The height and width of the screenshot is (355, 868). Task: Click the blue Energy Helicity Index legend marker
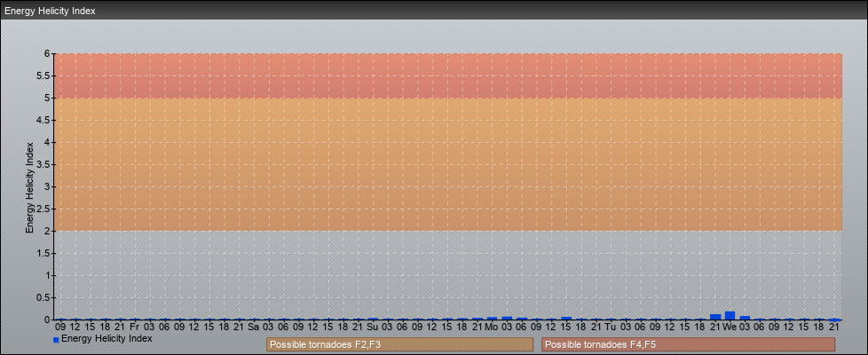[x=56, y=340]
